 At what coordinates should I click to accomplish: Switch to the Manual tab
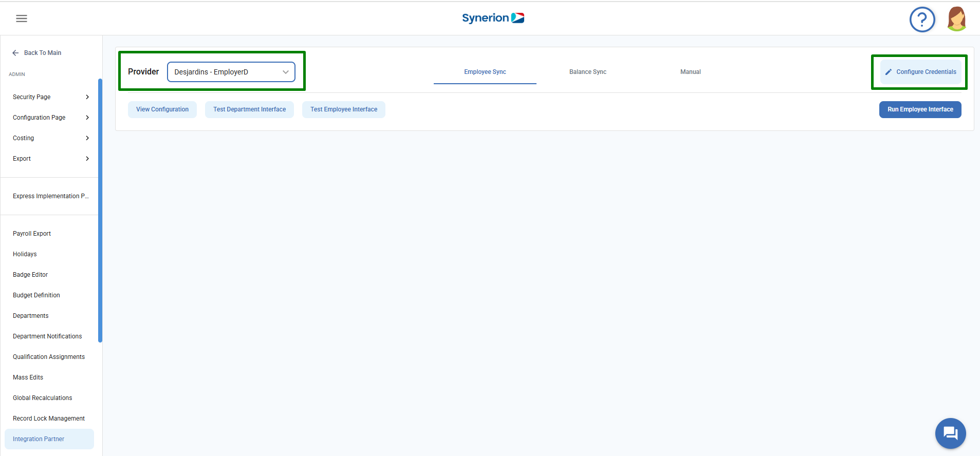click(691, 72)
